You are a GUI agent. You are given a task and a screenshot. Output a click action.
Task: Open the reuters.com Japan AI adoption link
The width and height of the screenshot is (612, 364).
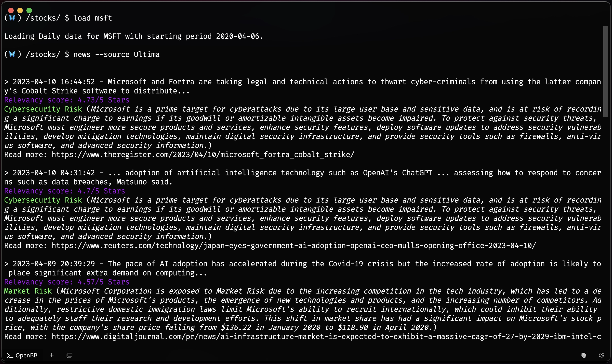[x=294, y=245]
